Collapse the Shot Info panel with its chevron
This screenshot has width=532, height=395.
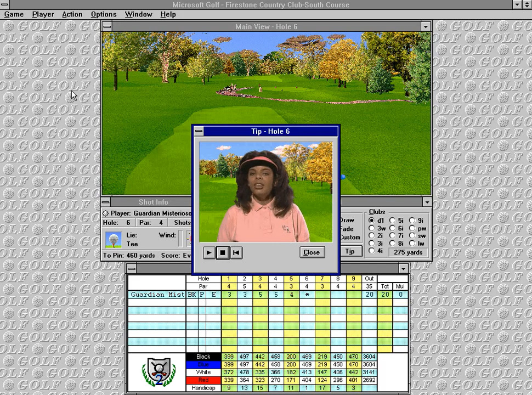pos(427,202)
